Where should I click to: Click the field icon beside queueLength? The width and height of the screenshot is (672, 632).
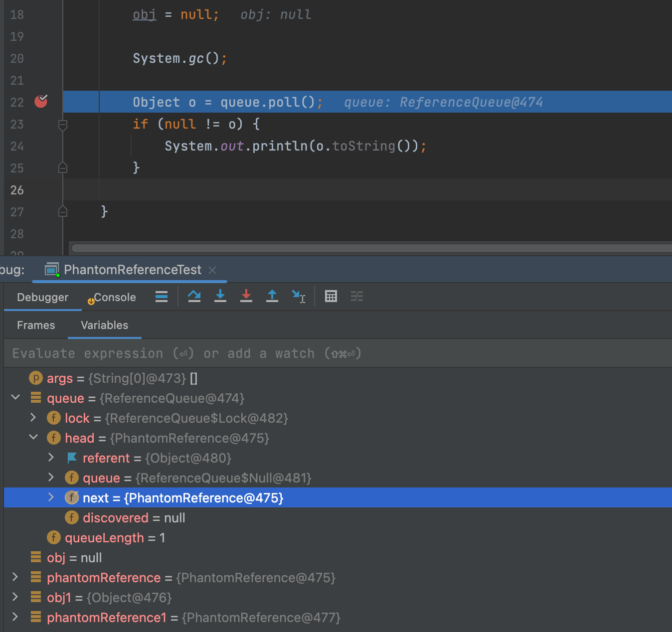[54, 538]
